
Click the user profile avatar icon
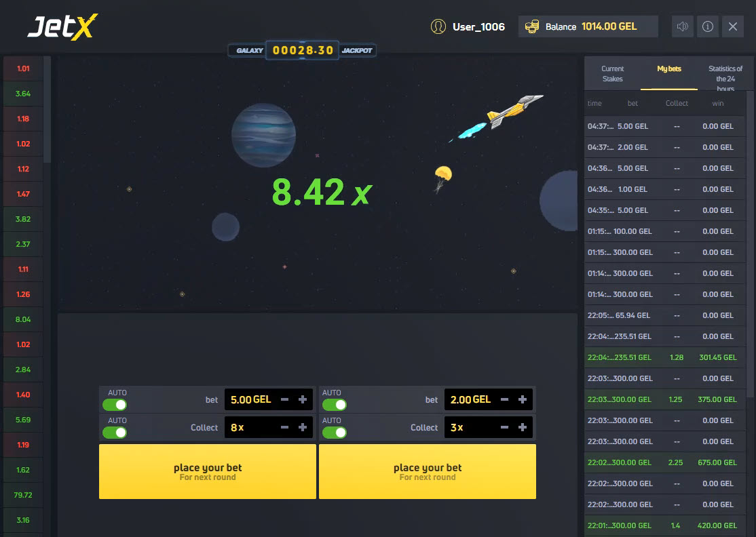coord(438,26)
